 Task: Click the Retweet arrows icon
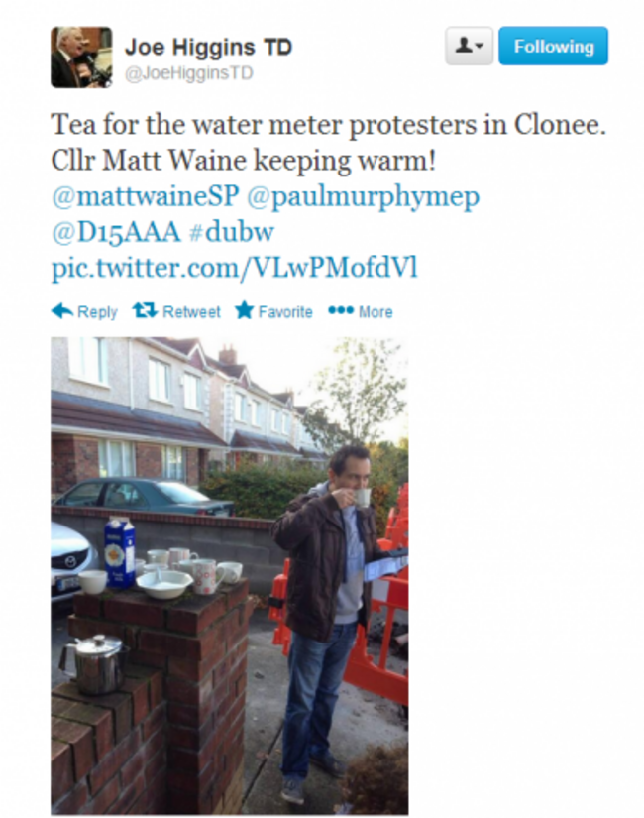click(x=145, y=311)
